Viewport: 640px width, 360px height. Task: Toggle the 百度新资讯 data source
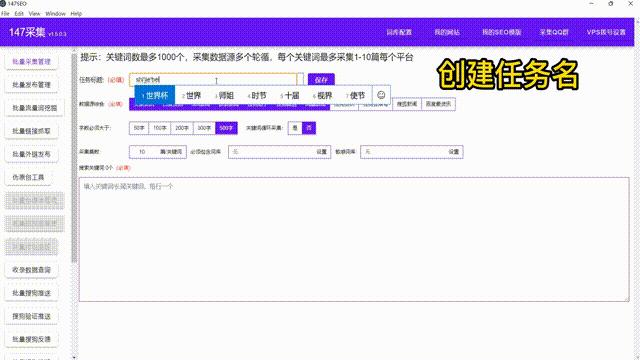point(438,104)
